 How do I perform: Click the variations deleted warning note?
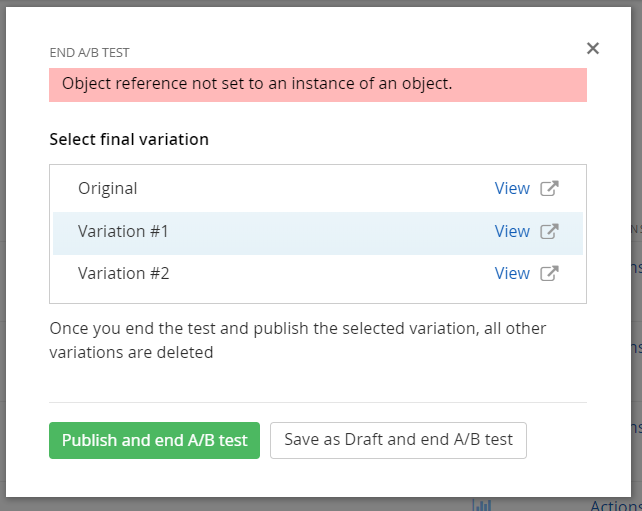pyautogui.click(x=298, y=340)
